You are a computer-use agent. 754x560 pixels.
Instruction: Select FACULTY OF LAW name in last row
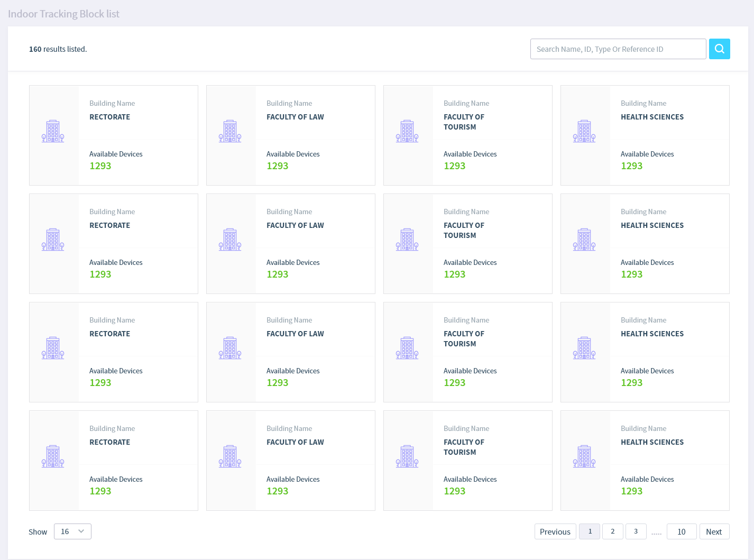[295, 442]
